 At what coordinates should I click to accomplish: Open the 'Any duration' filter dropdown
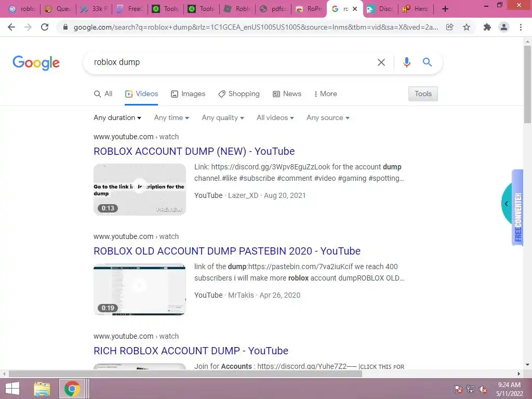point(117,118)
